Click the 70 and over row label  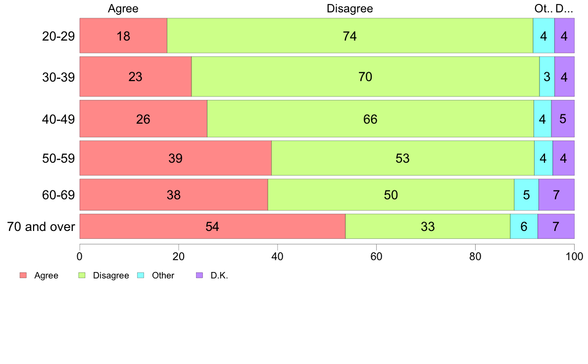pyautogui.click(x=41, y=227)
